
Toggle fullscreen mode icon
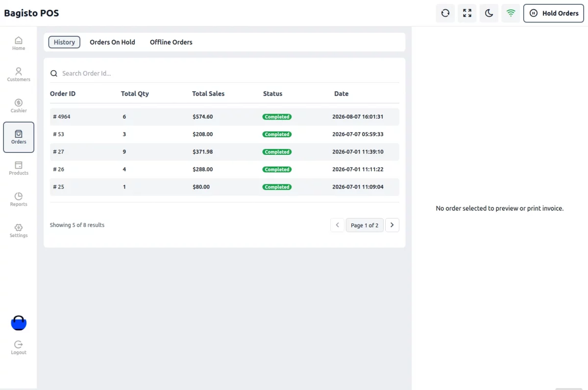click(467, 13)
